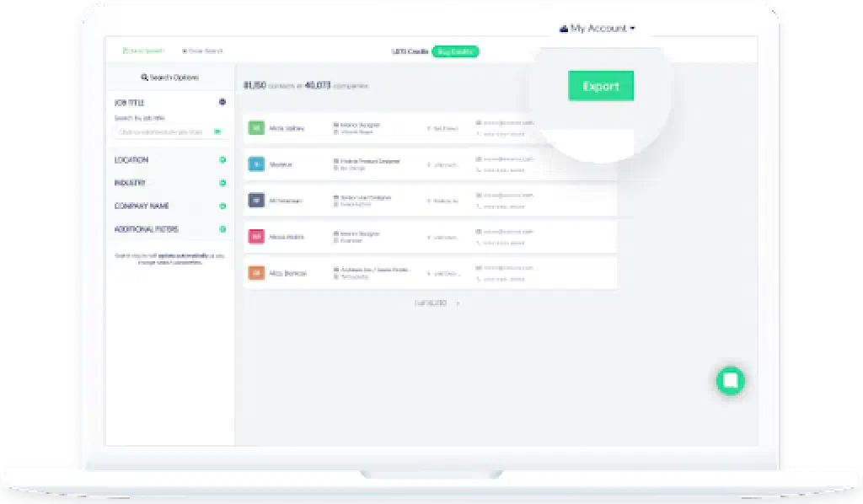Click the user silhouette icon beside My Account
Image resolution: width=863 pixels, height=504 pixels.
click(563, 28)
